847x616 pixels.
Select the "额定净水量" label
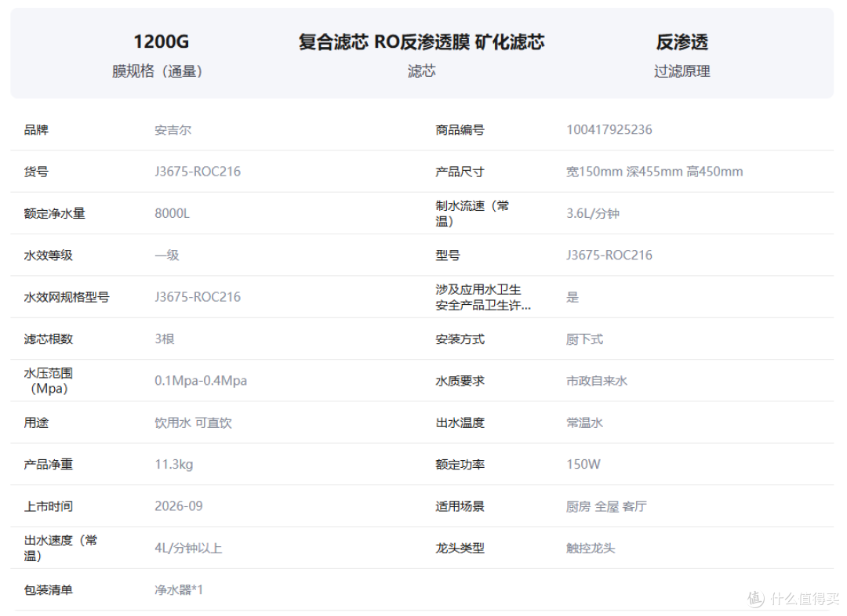pos(55,214)
